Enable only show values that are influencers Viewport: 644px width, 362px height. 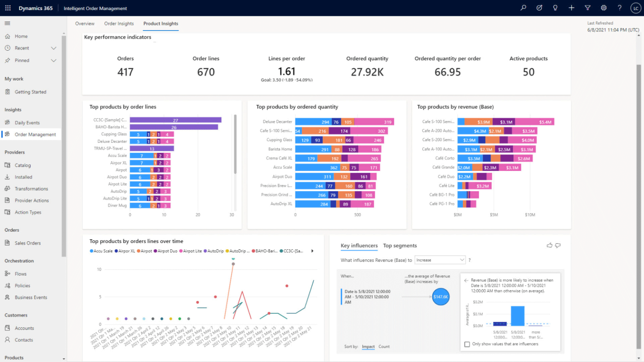pyautogui.click(x=467, y=344)
